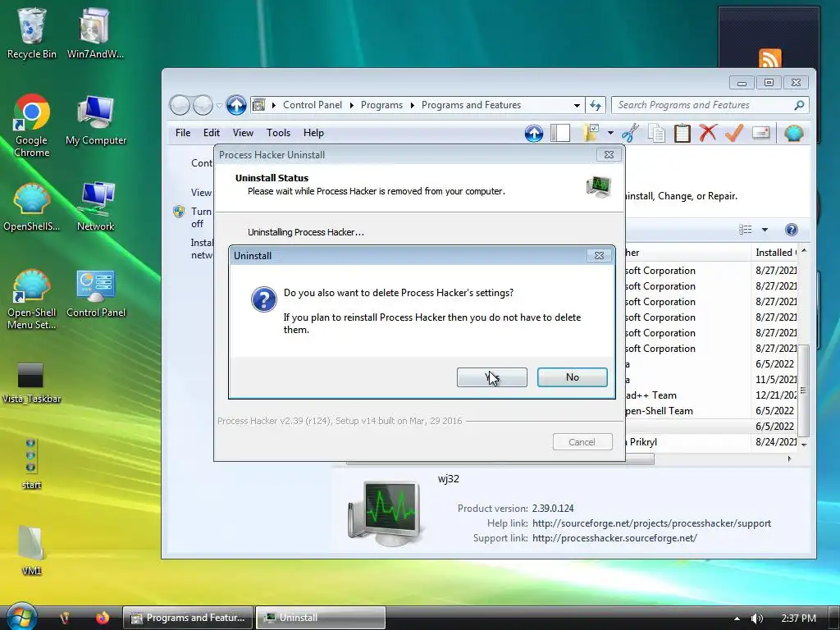Click the Installed On column header
This screenshot has height=630, width=840.
tap(775, 253)
